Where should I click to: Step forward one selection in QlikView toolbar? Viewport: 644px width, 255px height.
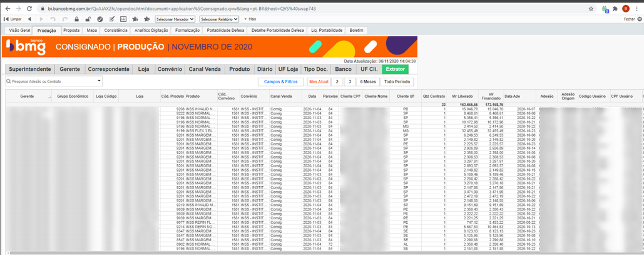[x=41, y=19]
